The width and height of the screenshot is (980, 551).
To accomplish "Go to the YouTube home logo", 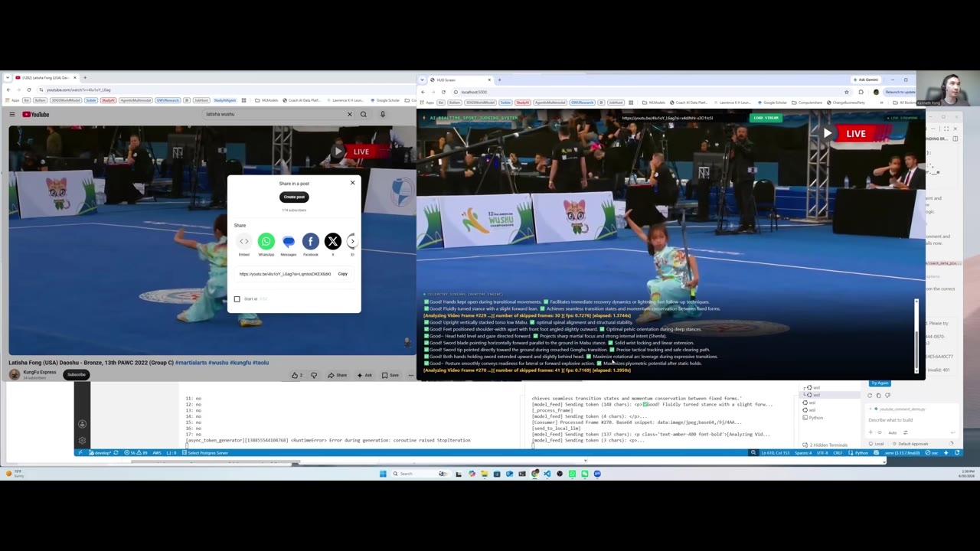I will coord(35,114).
